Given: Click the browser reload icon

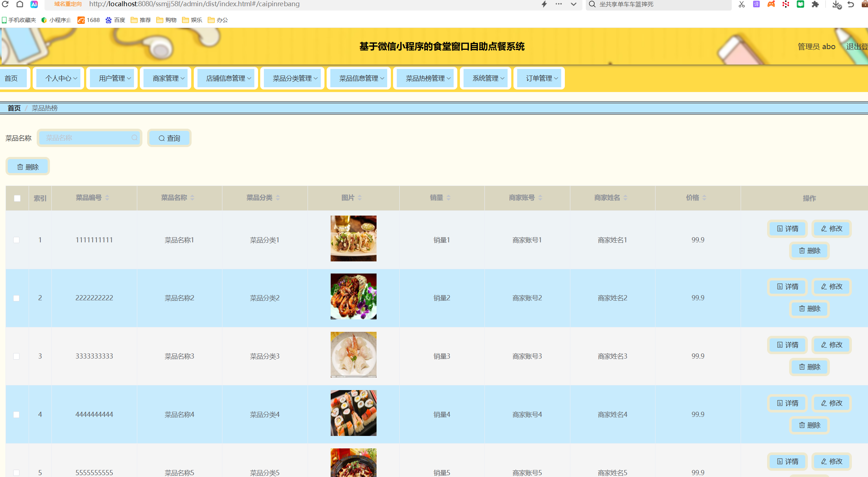Looking at the screenshot, I should click(x=6, y=4).
